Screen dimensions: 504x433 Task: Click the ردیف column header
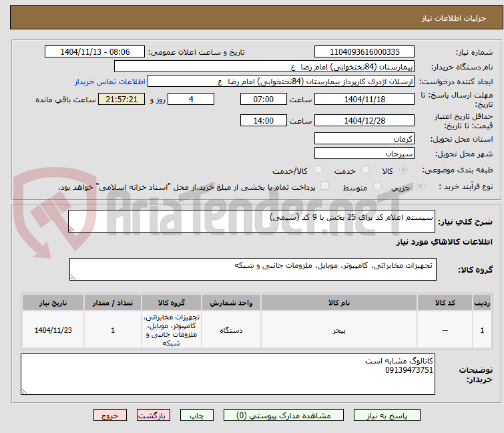point(482,303)
